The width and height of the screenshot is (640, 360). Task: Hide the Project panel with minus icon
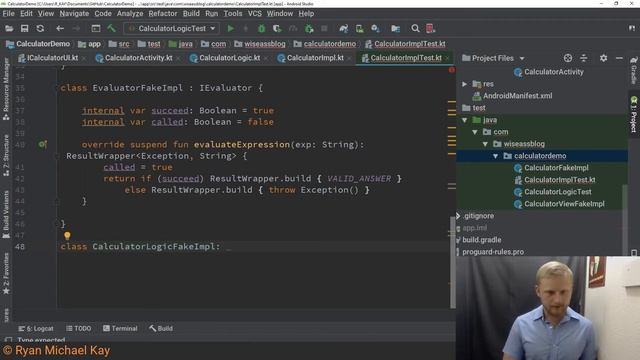(x=619, y=58)
